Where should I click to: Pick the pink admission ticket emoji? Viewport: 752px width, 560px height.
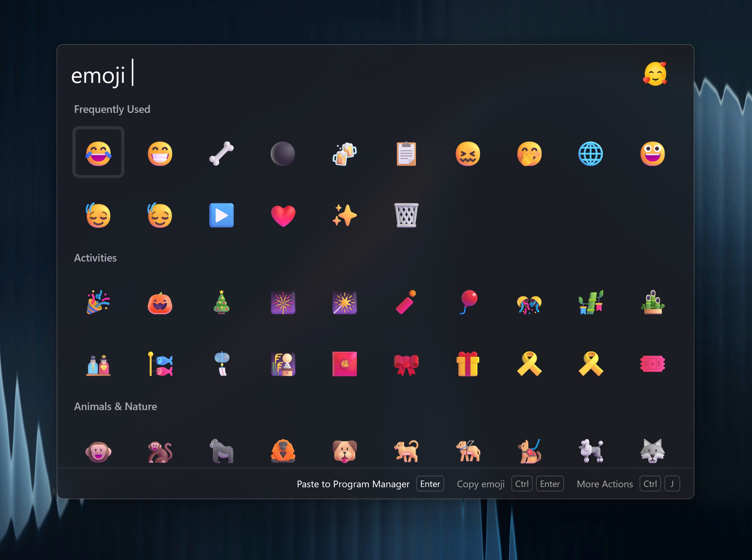pyautogui.click(x=652, y=364)
